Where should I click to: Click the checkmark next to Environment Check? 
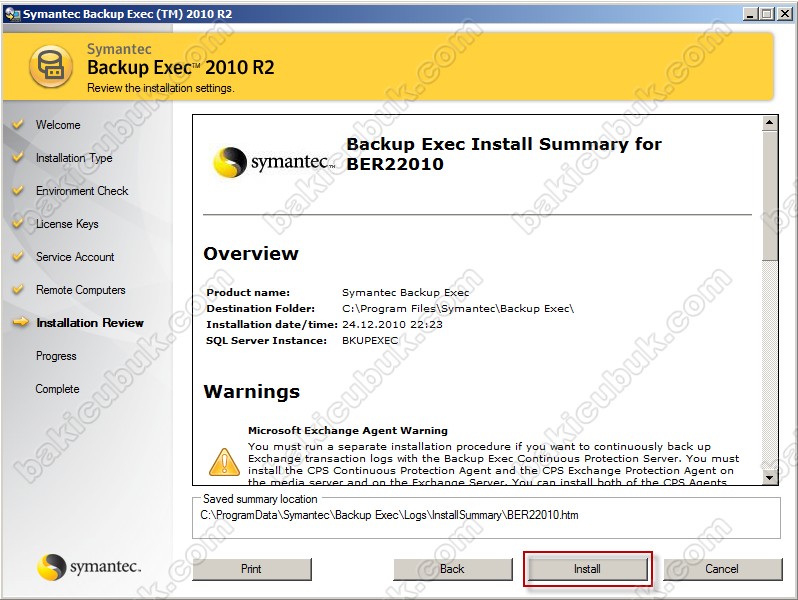pyautogui.click(x=18, y=190)
